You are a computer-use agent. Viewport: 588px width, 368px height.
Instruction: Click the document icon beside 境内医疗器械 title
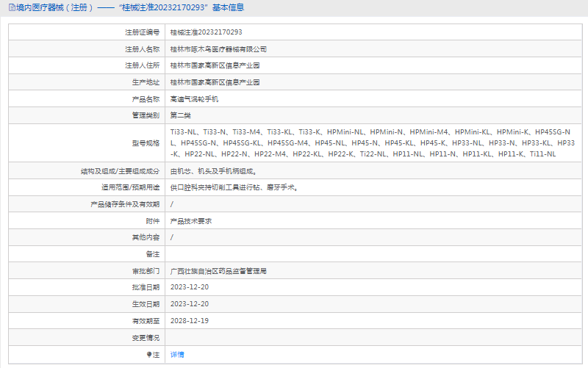coord(12,7)
